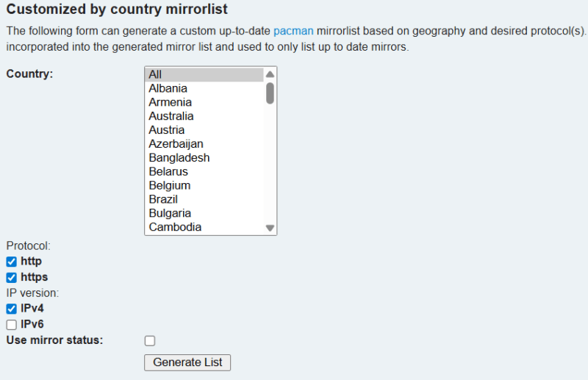Image resolution: width=588 pixels, height=380 pixels.
Task: Click the country list scrollbar thumb
Action: pyautogui.click(x=270, y=93)
